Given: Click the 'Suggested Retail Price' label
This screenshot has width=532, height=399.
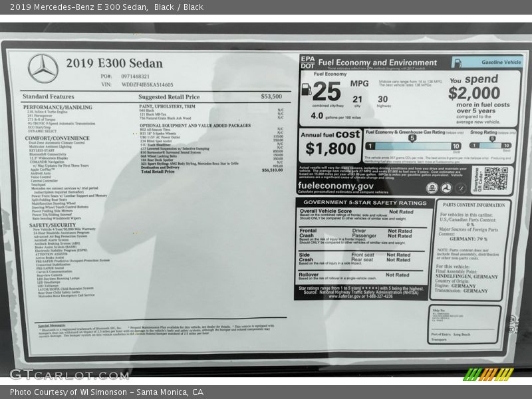Looking at the screenshot, I should tap(169, 97).
